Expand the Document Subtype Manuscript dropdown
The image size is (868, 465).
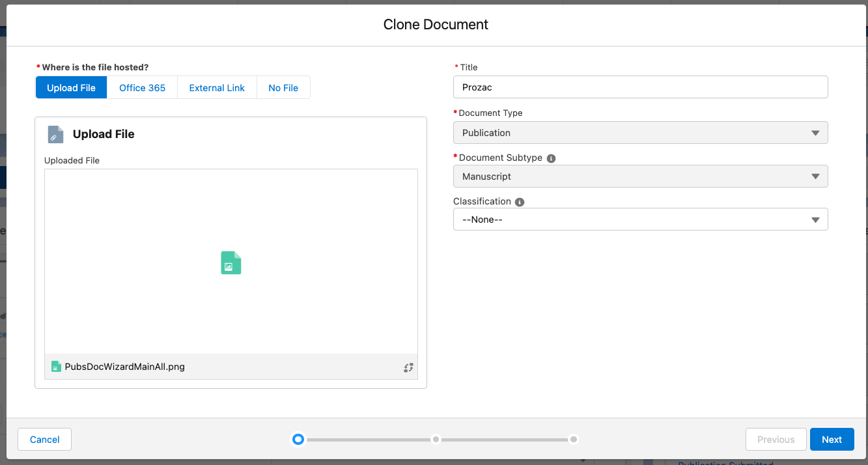point(640,176)
